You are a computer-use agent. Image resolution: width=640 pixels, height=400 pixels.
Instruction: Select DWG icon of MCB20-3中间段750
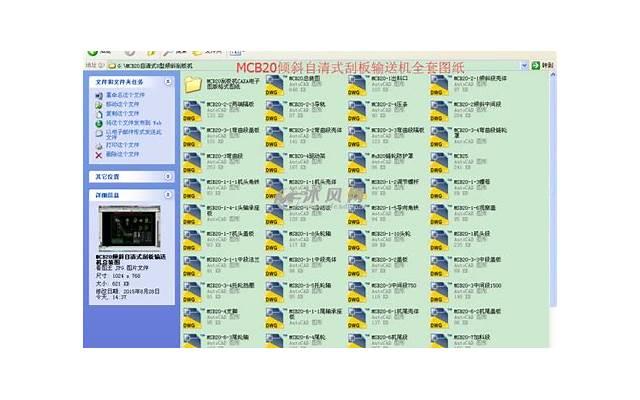click(357, 292)
